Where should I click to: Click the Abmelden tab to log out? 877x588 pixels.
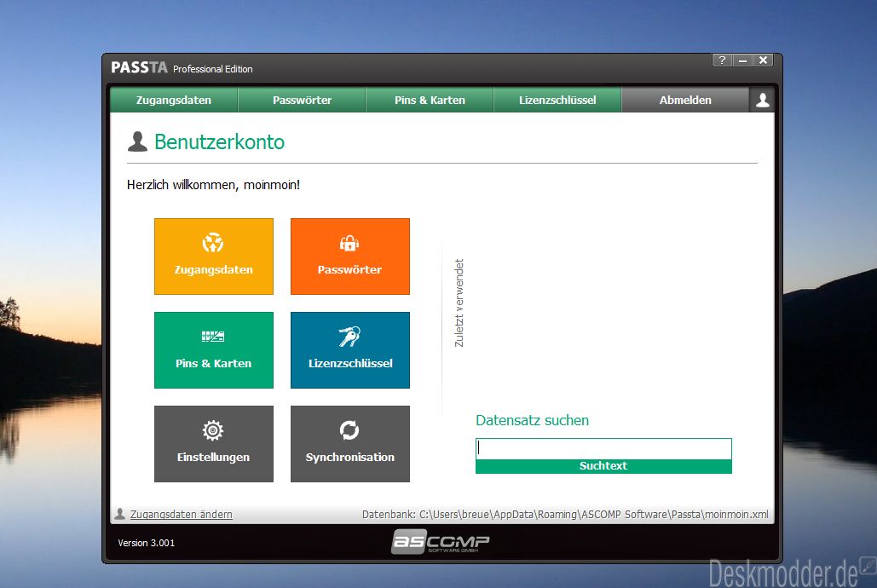pyautogui.click(x=685, y=101)
